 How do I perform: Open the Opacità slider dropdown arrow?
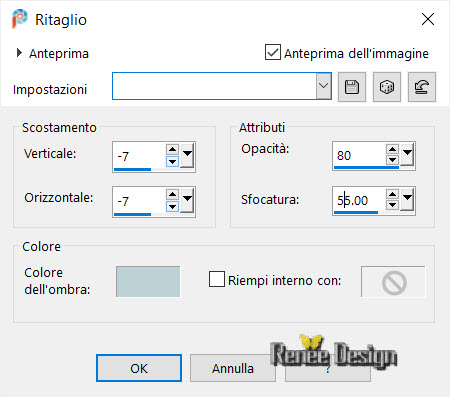(407, 154)
